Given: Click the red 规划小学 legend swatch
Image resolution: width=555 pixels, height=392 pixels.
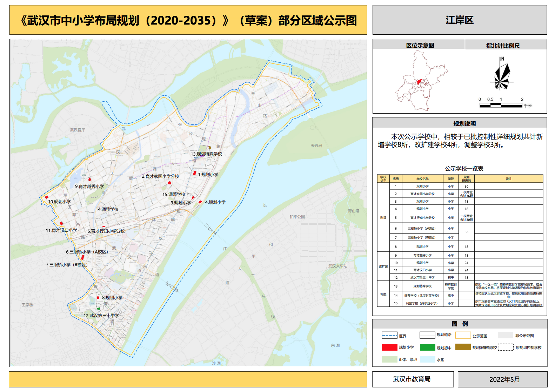Looking at the screenshot, I should click(389, 347).
